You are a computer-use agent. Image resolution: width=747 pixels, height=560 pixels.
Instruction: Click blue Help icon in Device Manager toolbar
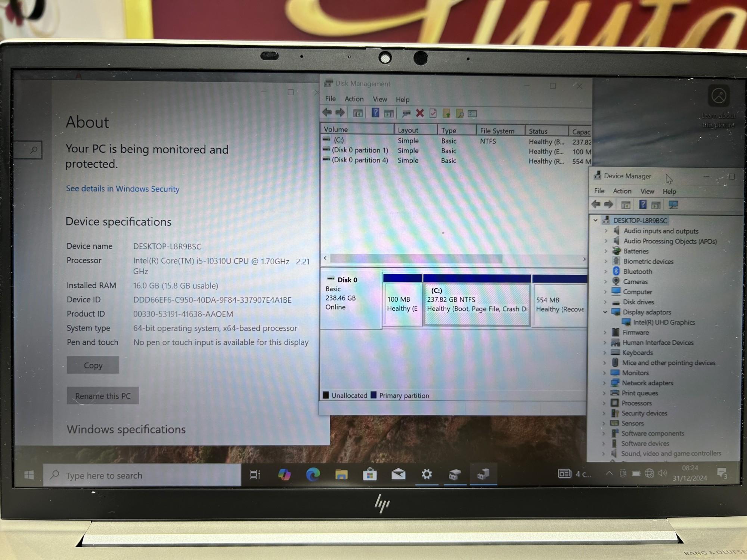click(x=642, y=204)
